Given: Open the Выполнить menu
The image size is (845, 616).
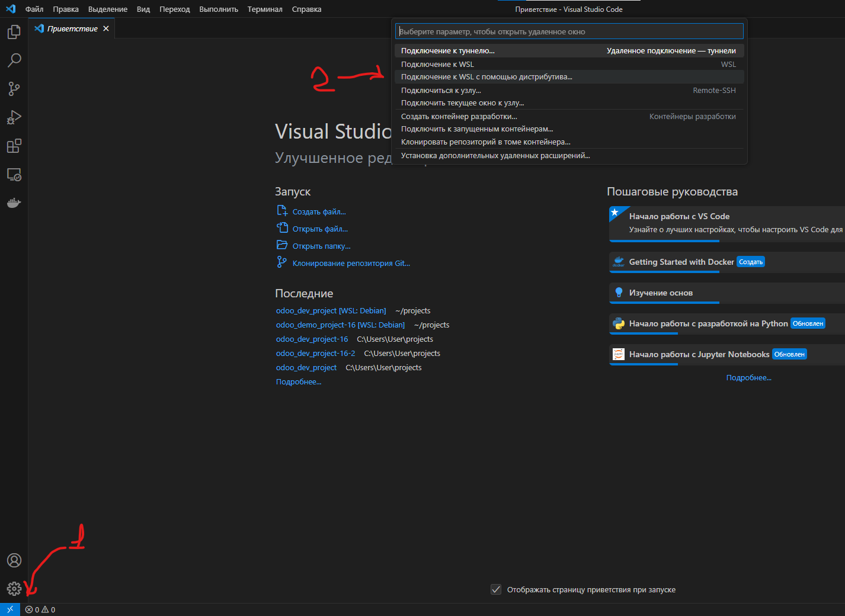Looking at the screenshot, I should tap(219, 9).
